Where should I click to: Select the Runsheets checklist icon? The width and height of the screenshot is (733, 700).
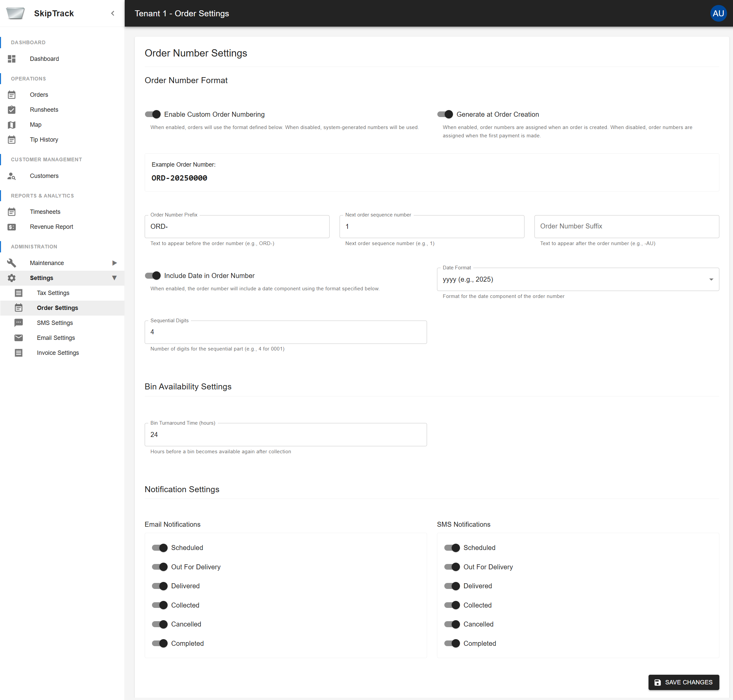pos(12,109)
